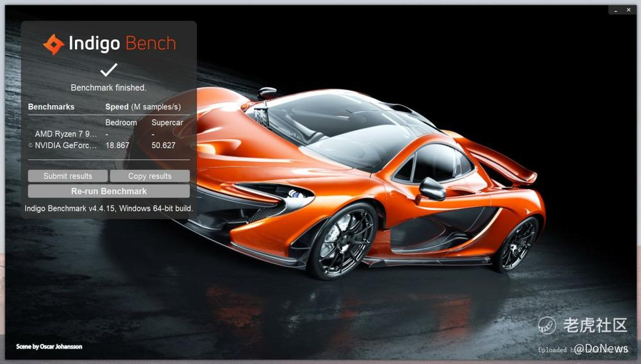The width and height of the screenshot is (641, 364).
Task: Click the Indigo Benchmark v4.4.15 version text
Action: pyautogui.click(x=108, y=208)
